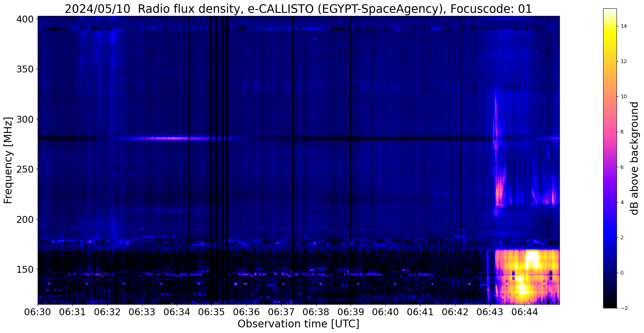Click the 150 frequency tick label
The image size is (644, 333).
[24, 269]
